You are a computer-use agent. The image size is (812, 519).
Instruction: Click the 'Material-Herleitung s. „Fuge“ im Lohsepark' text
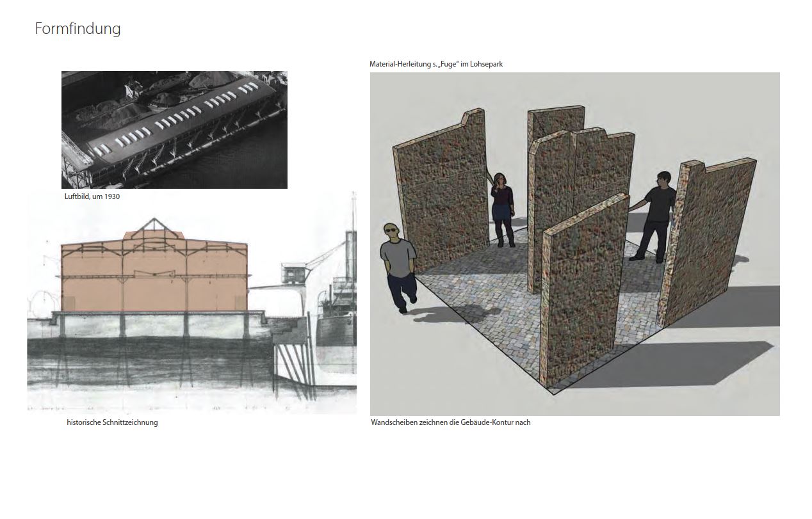tap(436, 64)
